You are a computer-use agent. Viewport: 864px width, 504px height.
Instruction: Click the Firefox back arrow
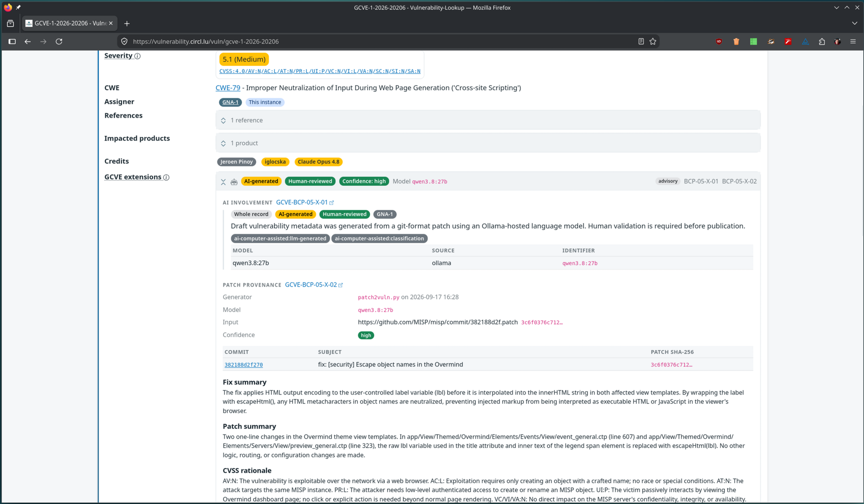27,42
